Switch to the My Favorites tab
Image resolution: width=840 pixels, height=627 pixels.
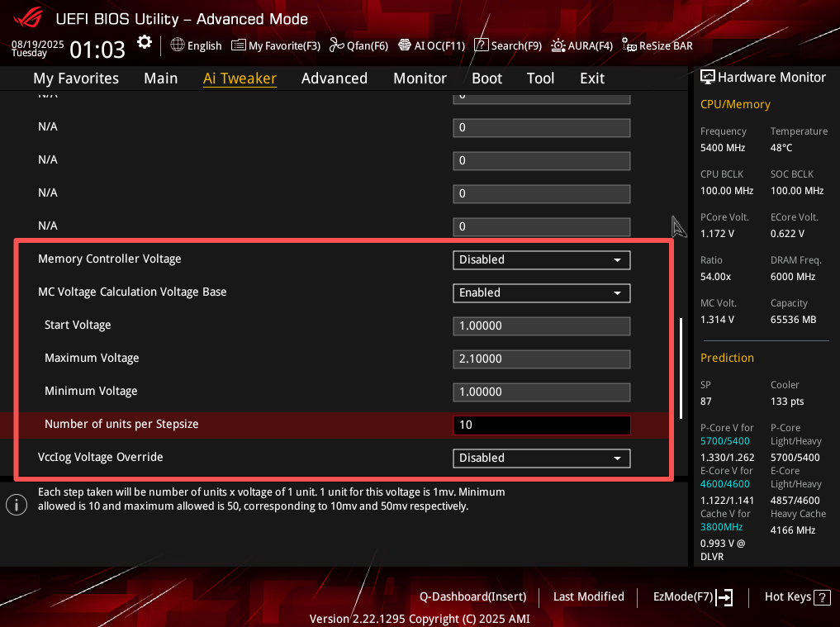coord(76,78)
